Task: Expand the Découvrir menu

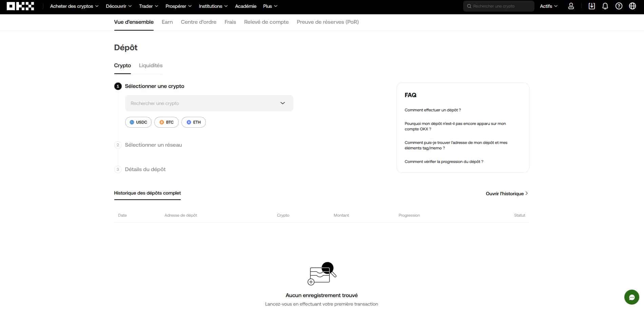Action: [119, 6]
